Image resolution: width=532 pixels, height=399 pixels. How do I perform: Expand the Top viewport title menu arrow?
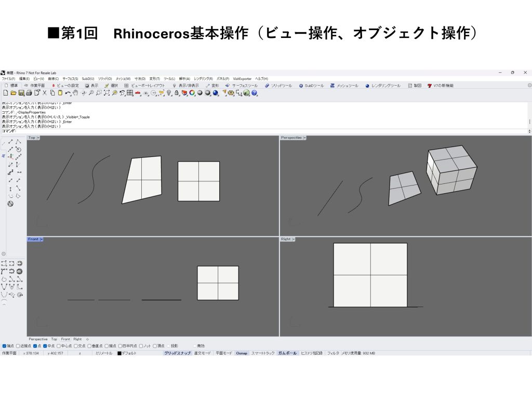[38, 138]
